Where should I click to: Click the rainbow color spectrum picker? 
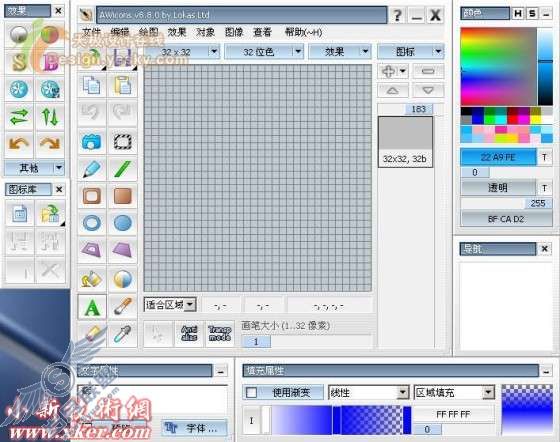click(x=499, y=66)
